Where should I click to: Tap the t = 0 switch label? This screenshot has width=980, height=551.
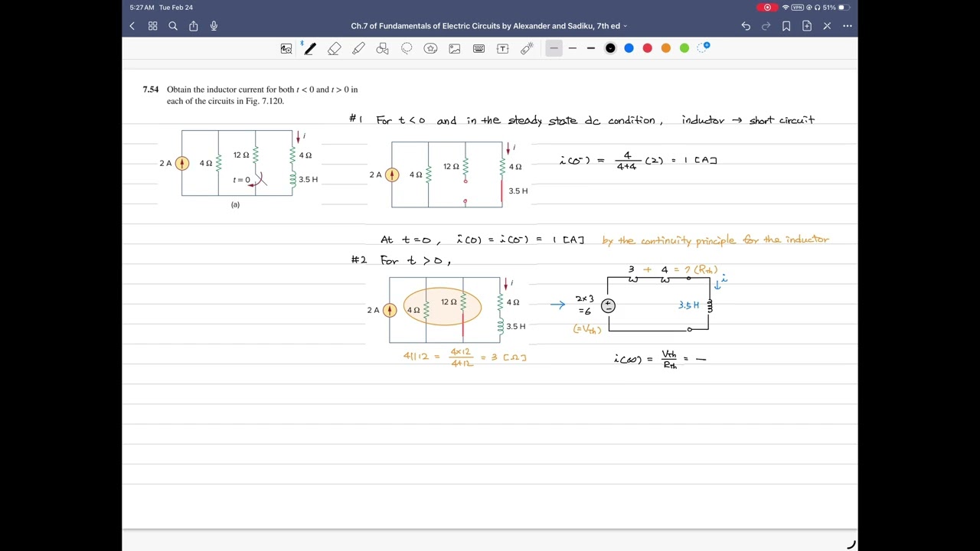click(241, 180)
